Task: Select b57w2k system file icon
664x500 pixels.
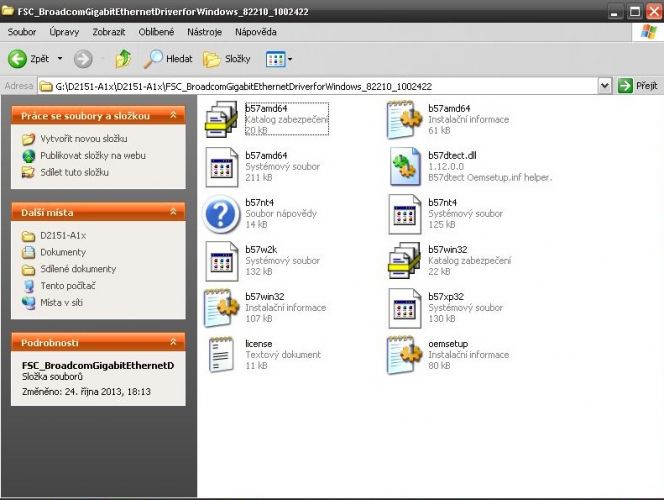Action: click(x=222, y=261)
